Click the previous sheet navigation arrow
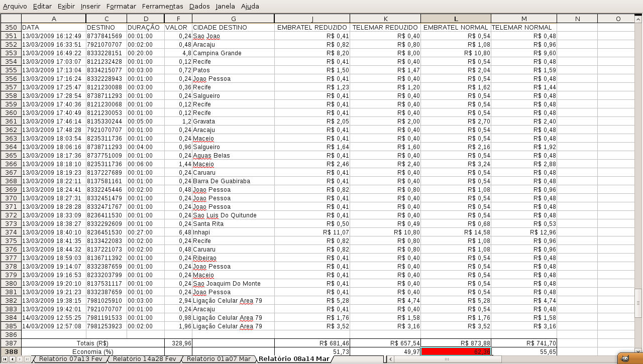 (12, 359)
